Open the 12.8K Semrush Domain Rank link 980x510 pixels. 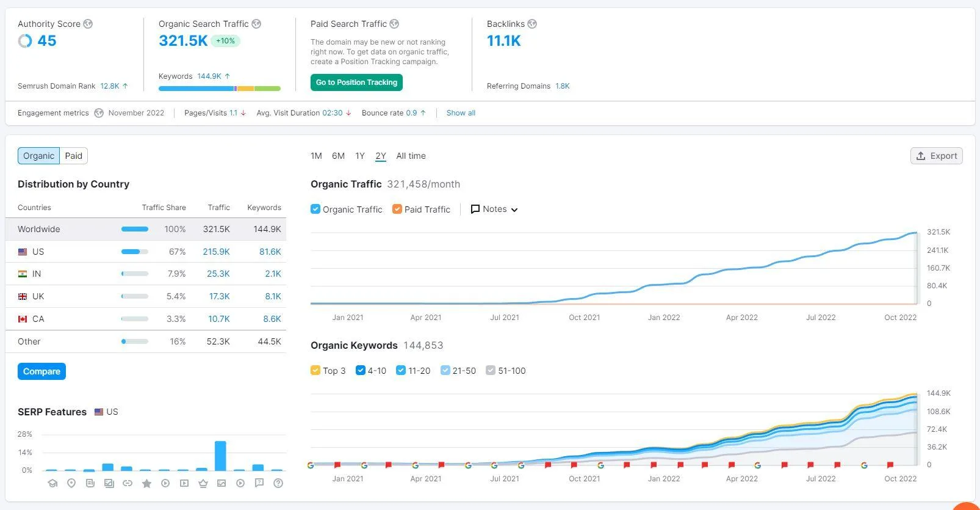110,86
